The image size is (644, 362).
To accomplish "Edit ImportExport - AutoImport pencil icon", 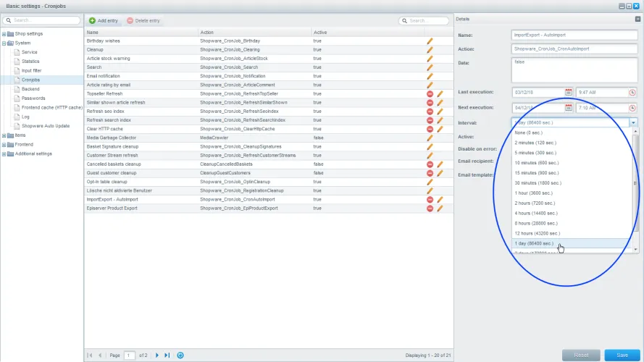I will point(440,200).
